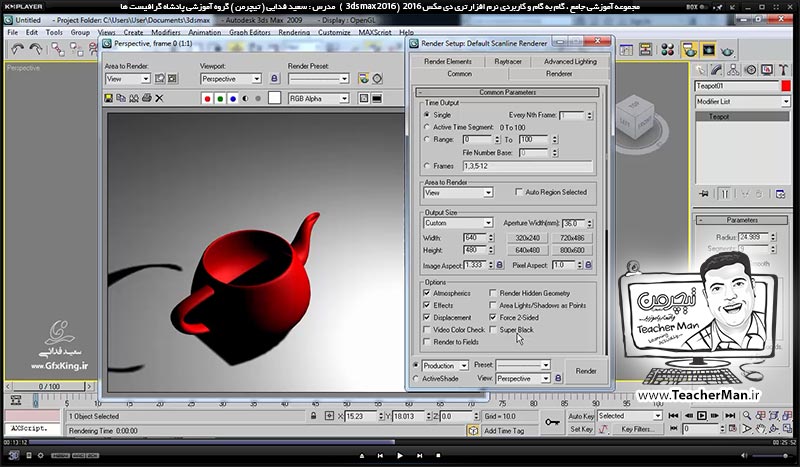
Task: Select the Select and Link tool
Action: point(58,50)
